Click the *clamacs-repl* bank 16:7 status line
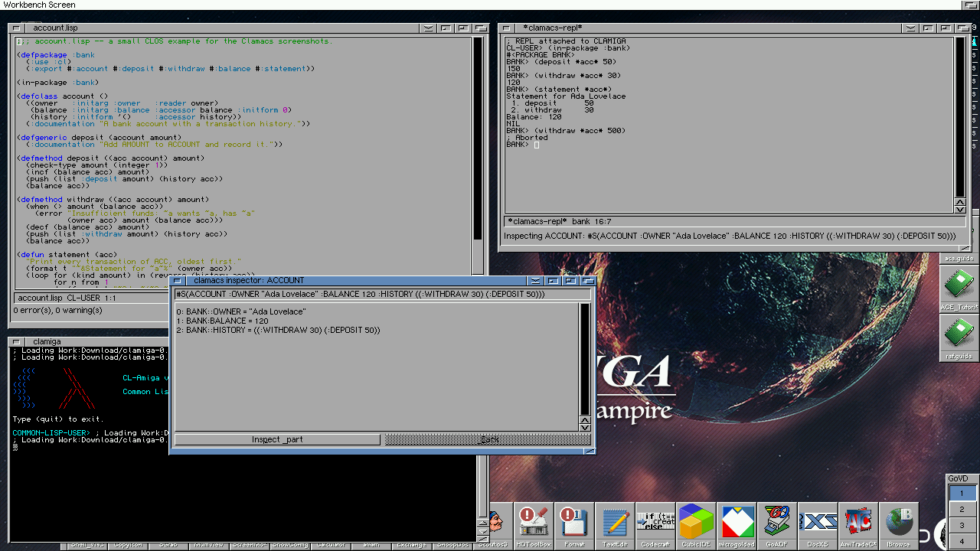This screenshot has width=980, height=551. tap(735, 221)
